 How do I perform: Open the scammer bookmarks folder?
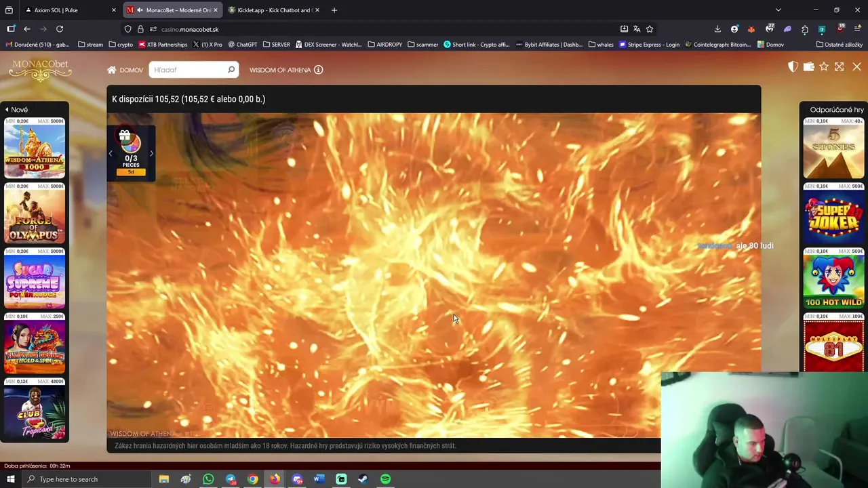423,45
